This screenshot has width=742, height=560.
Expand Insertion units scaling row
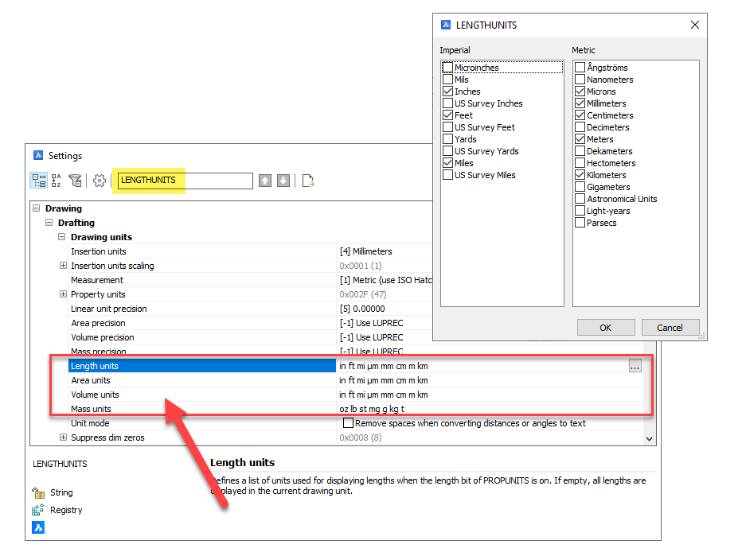coord(64,266)
